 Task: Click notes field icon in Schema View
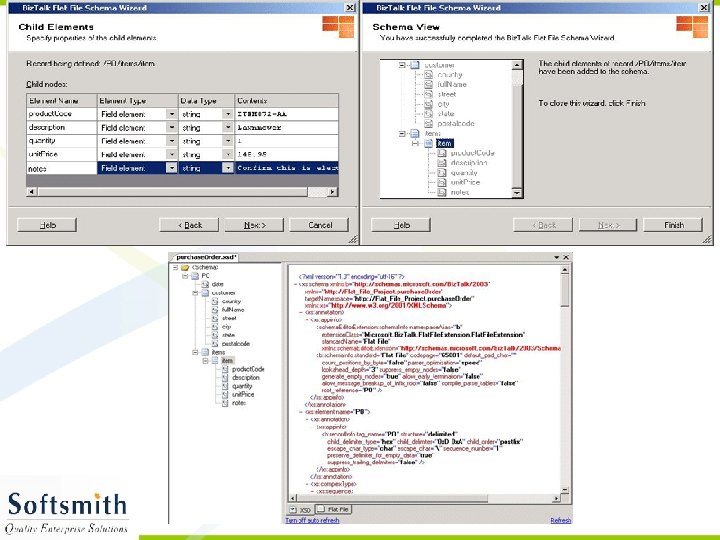(x=442, y=192)
